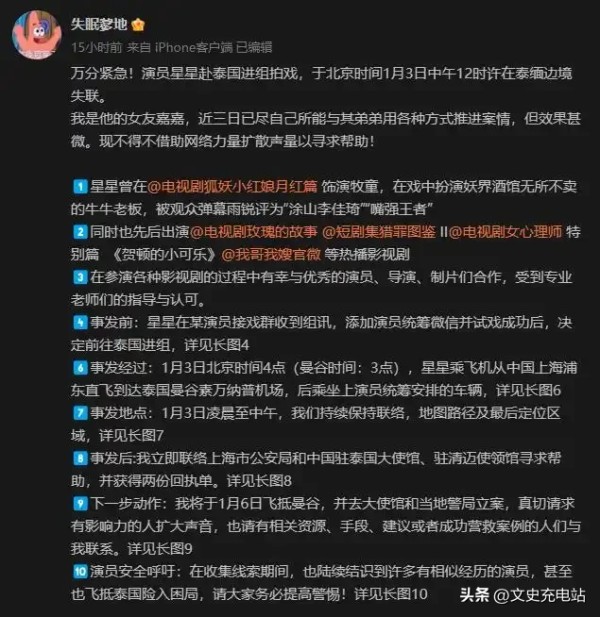Click the blue number 2 emoji icon
Screen dimensions: 600x617
[x=80, y=232]
